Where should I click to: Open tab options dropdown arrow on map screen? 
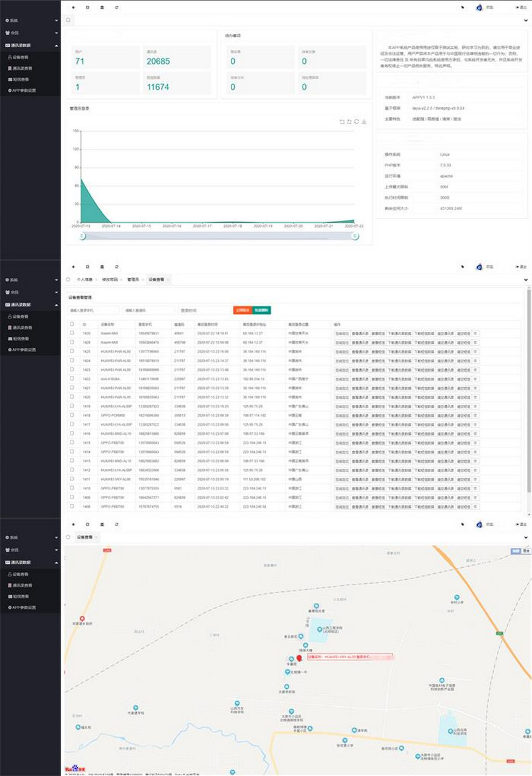525,537
